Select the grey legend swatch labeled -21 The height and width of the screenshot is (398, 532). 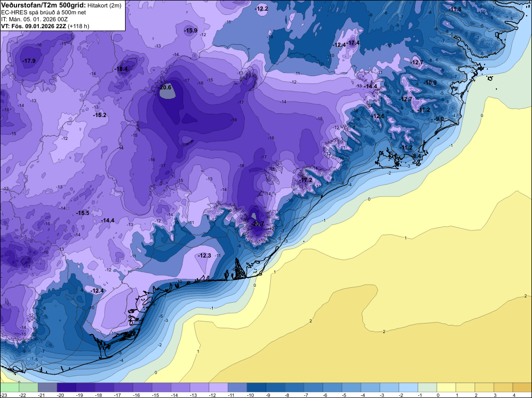[x=47, y=387]
